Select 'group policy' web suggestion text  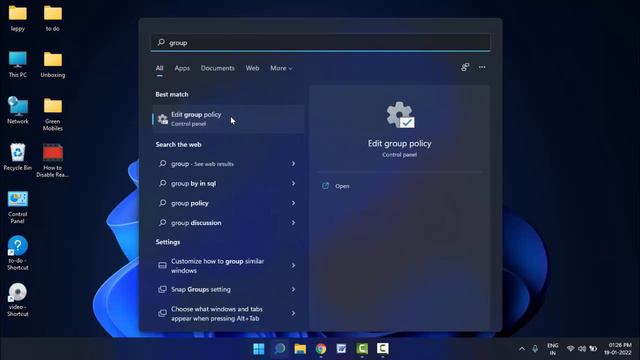pyautogui.click(x=190, y=203)
